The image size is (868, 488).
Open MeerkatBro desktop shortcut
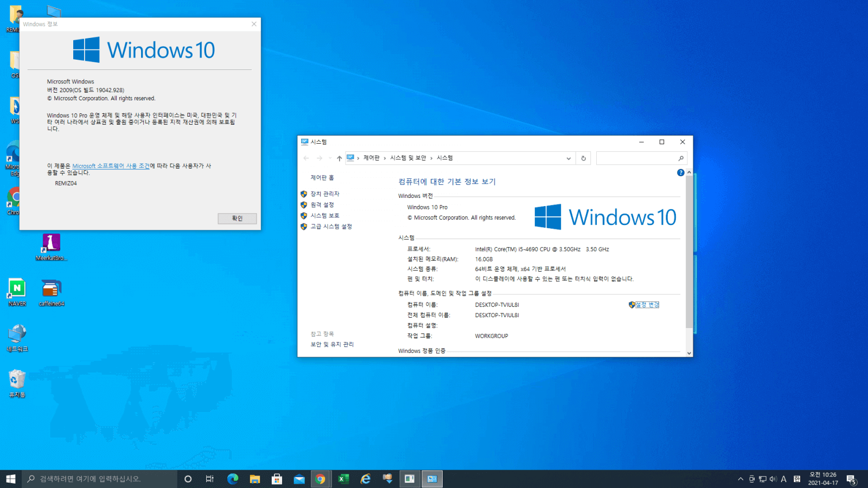pyautogui.click(x=52, y=247)
